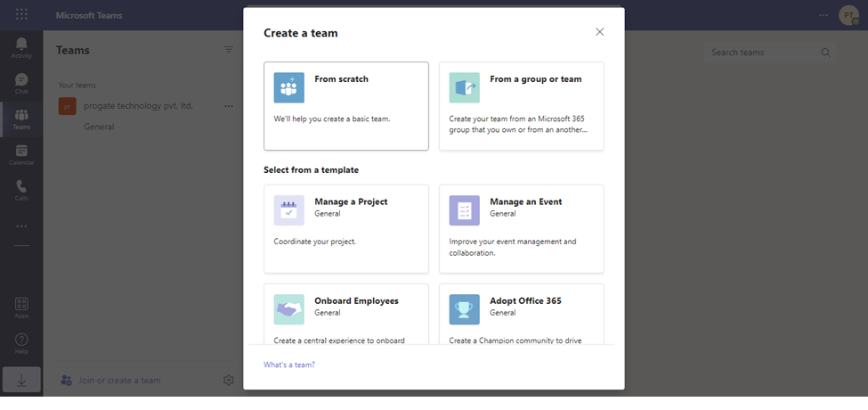Image resolution: width=868 pixels, height=410 pixels.
Task: Pick the Manage an Event template
Action: (521, 228)
